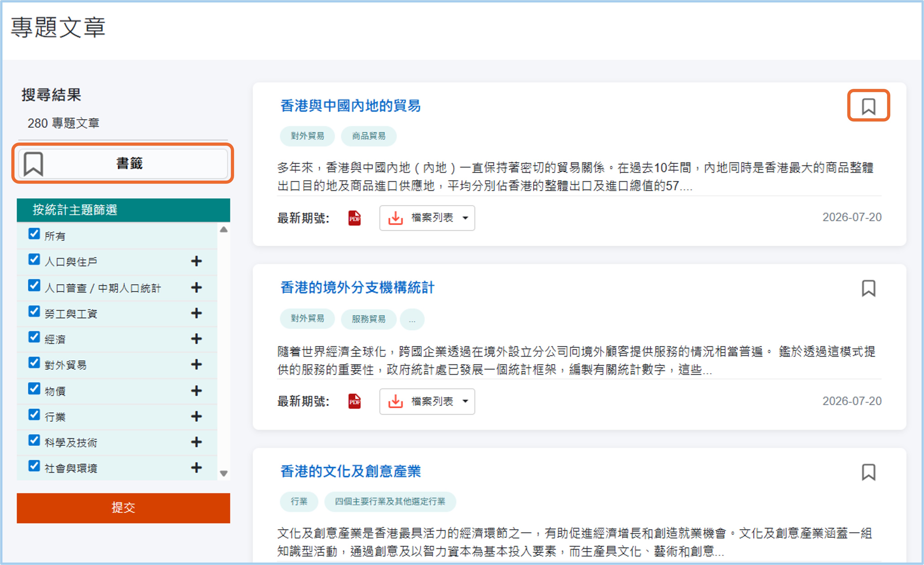The width and height of the screenshot is (924, 565).
Task: Open PDF of 香港與中國內地的貿易 latest issue
Action: click(354, 218)
